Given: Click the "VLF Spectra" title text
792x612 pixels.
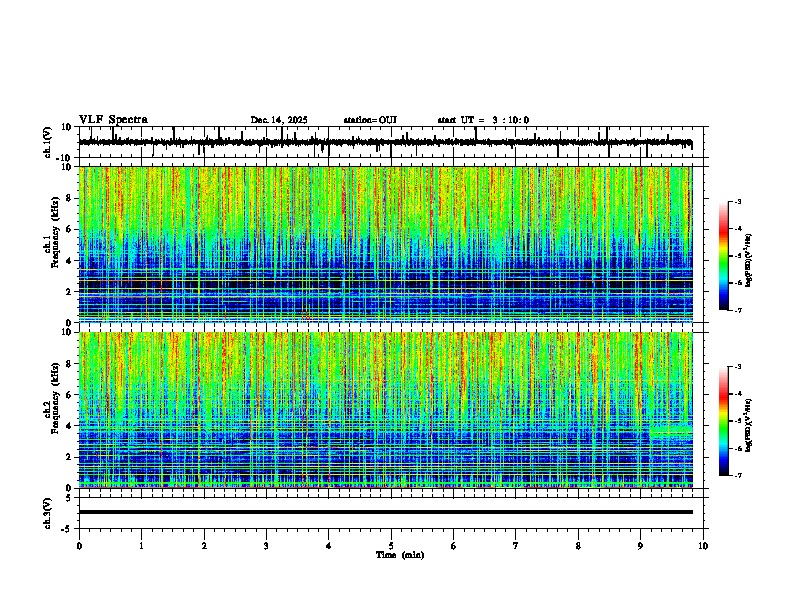Looking at the screenshot, I should coord(113,119).
